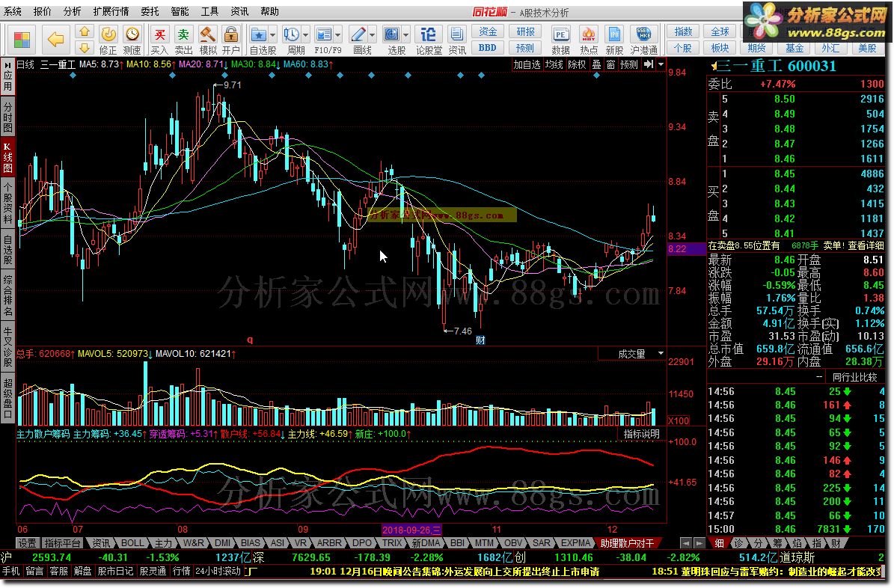Switch to K线图 view in sidebar
Viewport: 894px width, 588px height.
[7, 157]
